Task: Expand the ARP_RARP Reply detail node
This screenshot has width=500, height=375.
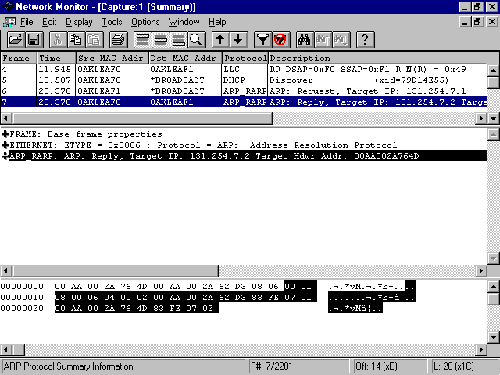Action: tap(5, 156)
